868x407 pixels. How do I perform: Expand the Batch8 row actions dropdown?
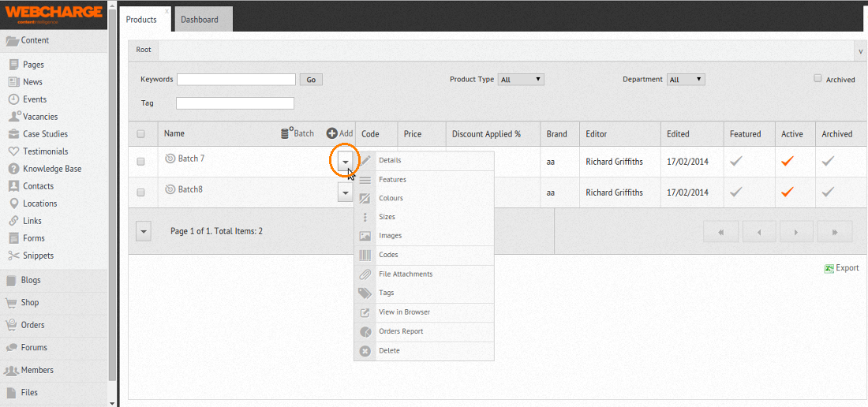pyautogui.click(x=345, y=192)
